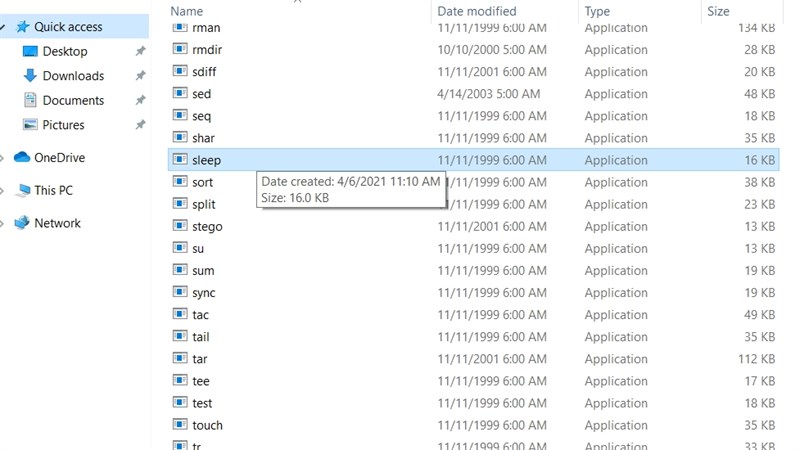Open Documents in navigation pane
800x450 pixels.
(73, 100)
